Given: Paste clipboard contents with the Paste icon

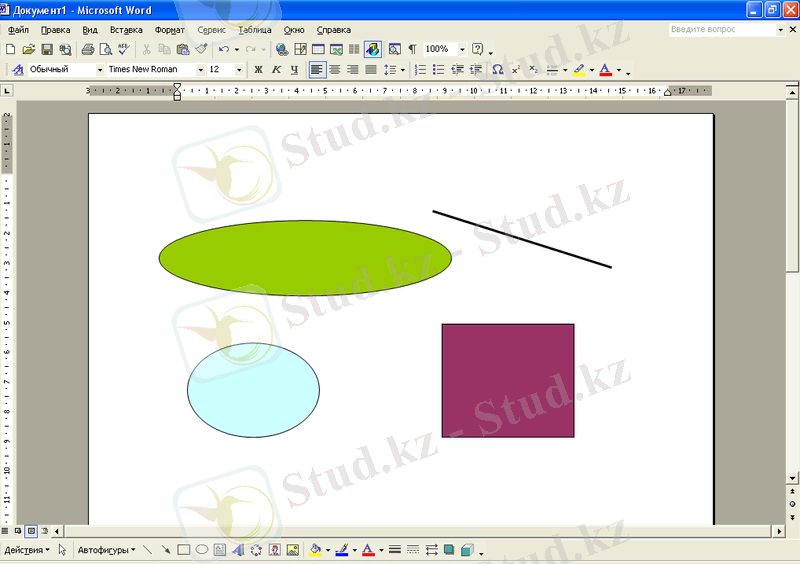Looking at the screenshot, I should click(x=183, y=50).
